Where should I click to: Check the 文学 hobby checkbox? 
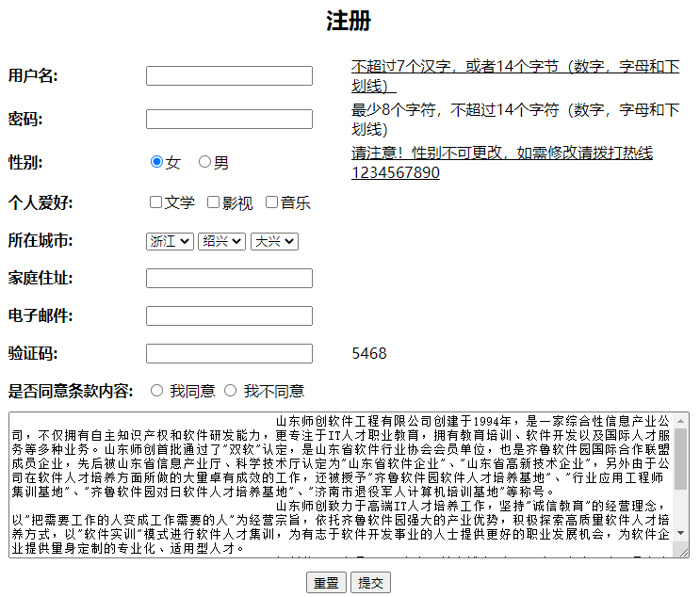(155, 202)
